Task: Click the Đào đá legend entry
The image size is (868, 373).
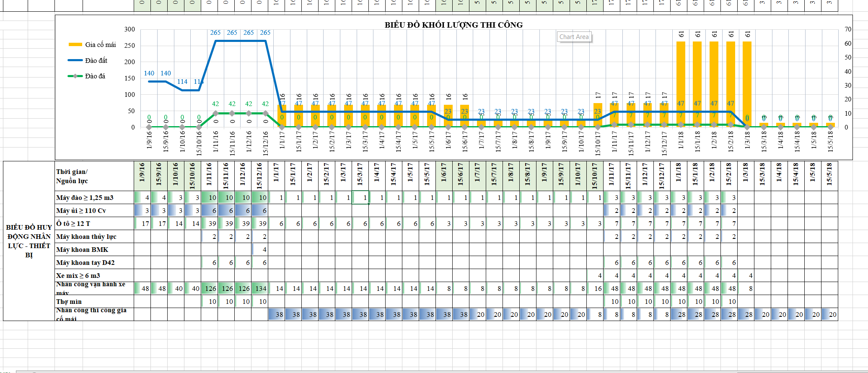Action: click(x=87, y=76)
